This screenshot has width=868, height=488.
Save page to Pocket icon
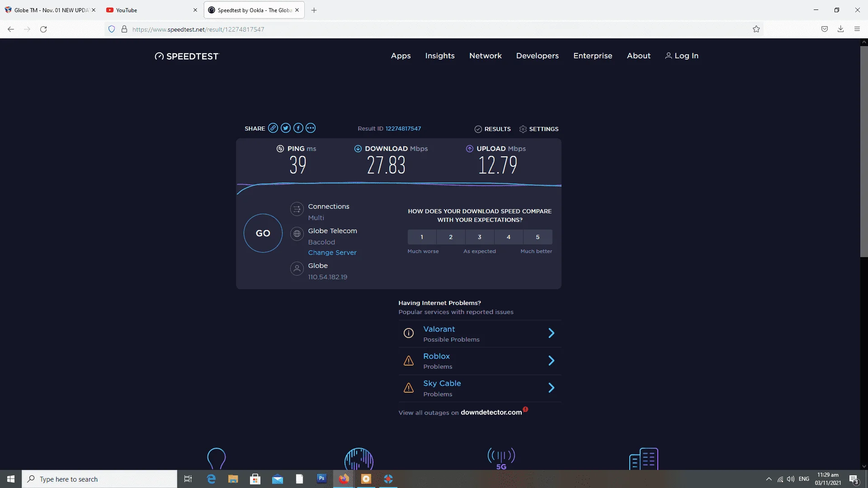click(824, 29)
